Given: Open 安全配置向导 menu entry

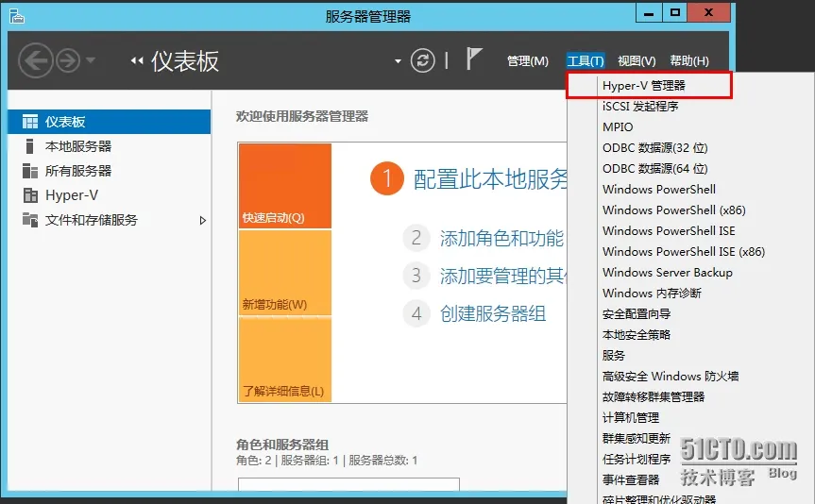Looking at the screenshot, I should click(637, 314).
